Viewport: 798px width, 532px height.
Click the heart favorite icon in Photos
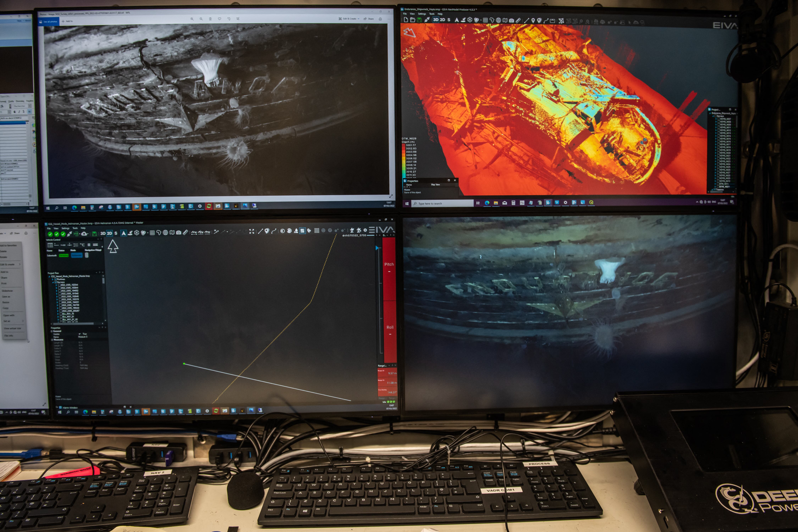pos(219,19)
